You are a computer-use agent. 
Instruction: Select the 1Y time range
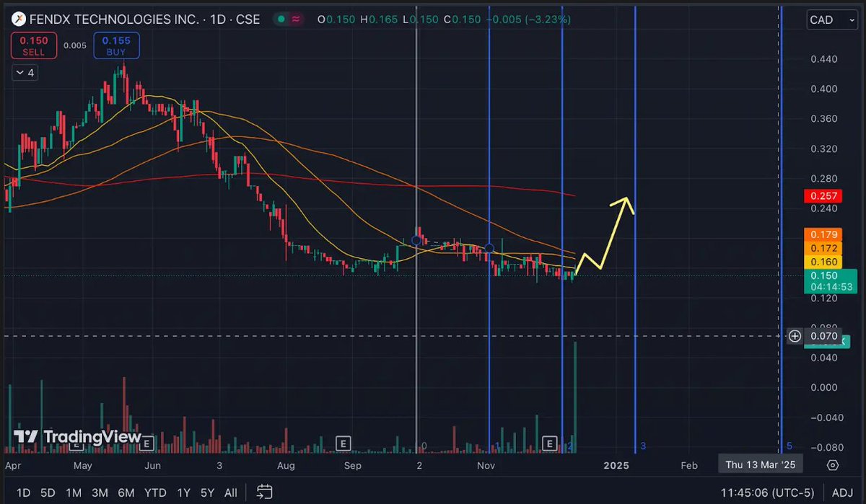click(183, 493)
